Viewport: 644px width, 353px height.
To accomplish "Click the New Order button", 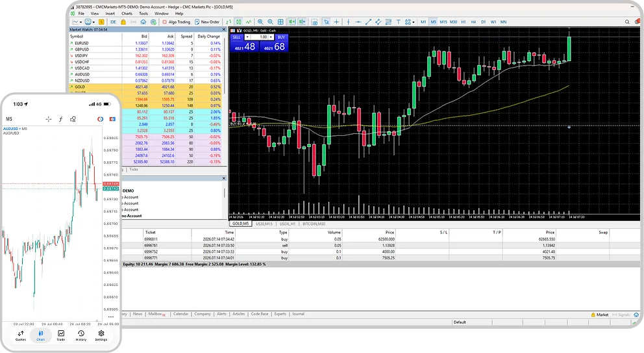I will [x=207, y=22].
